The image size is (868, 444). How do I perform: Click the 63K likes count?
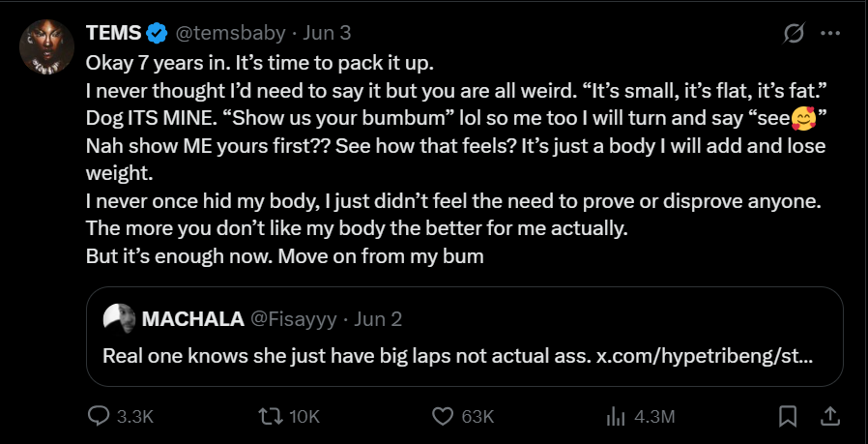point(477,417)
